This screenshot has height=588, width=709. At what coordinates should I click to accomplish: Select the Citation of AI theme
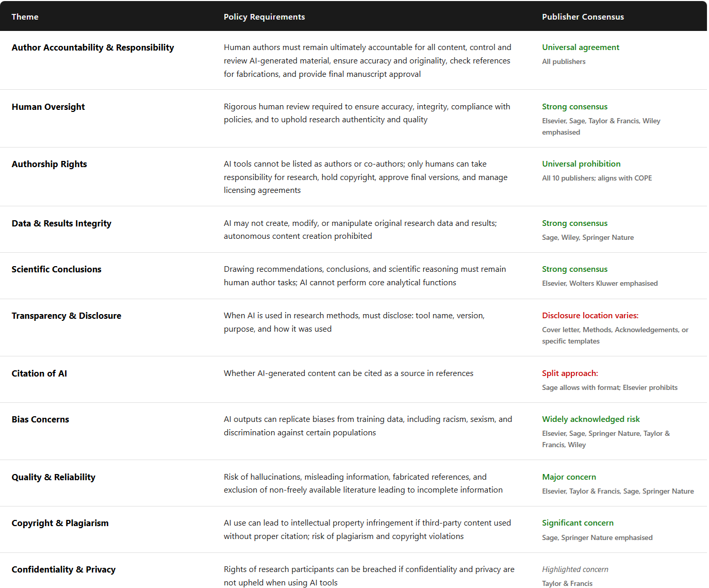[x=39, y=373]
